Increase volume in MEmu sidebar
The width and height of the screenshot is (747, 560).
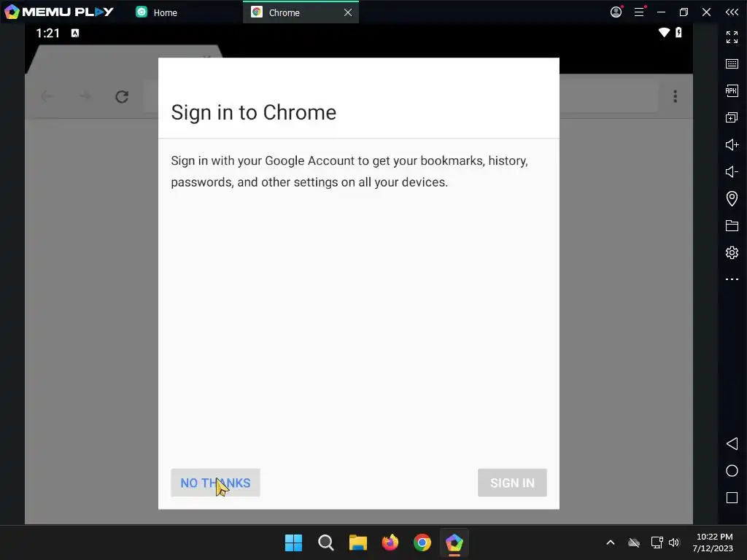(732, 144)
